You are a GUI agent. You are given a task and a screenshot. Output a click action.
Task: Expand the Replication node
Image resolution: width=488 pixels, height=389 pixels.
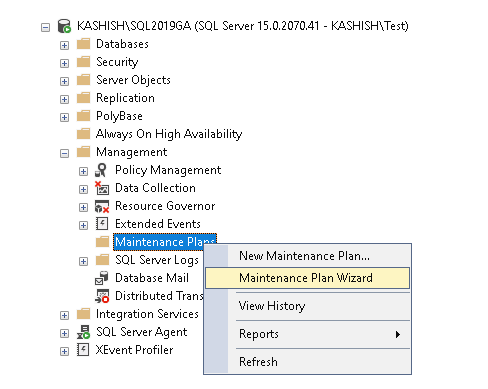(64, 99)
